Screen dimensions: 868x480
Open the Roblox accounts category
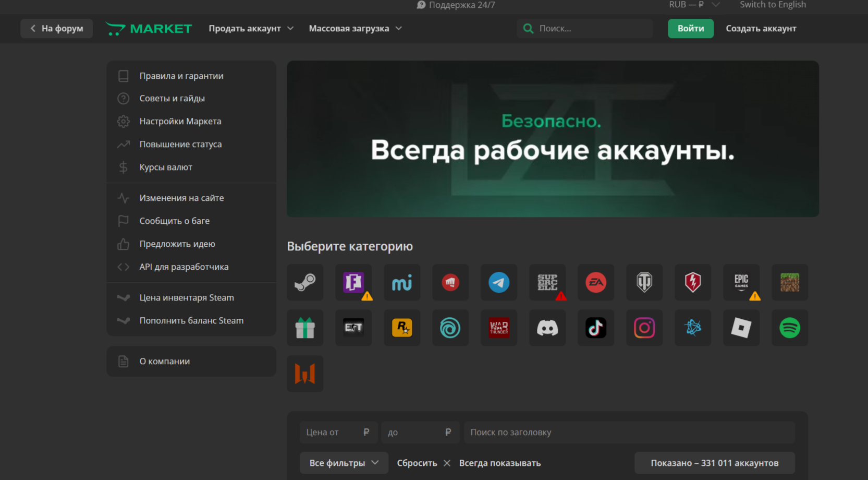741,328
